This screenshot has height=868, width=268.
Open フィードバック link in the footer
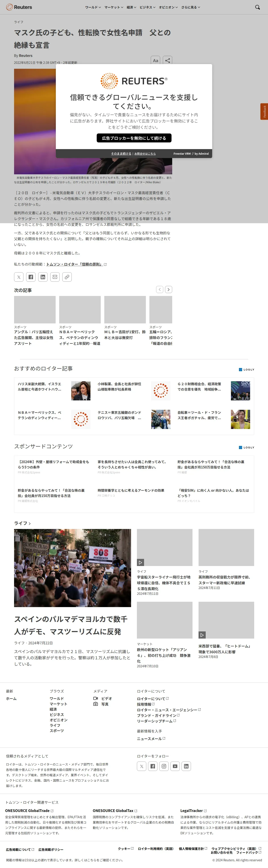(x=249, y=852)
